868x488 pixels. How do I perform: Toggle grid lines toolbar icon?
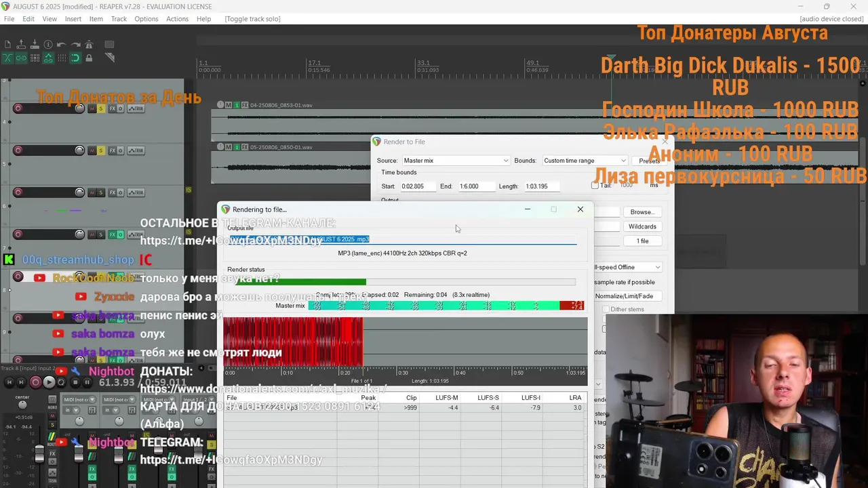pyautogui.click(x=62, y=58)
